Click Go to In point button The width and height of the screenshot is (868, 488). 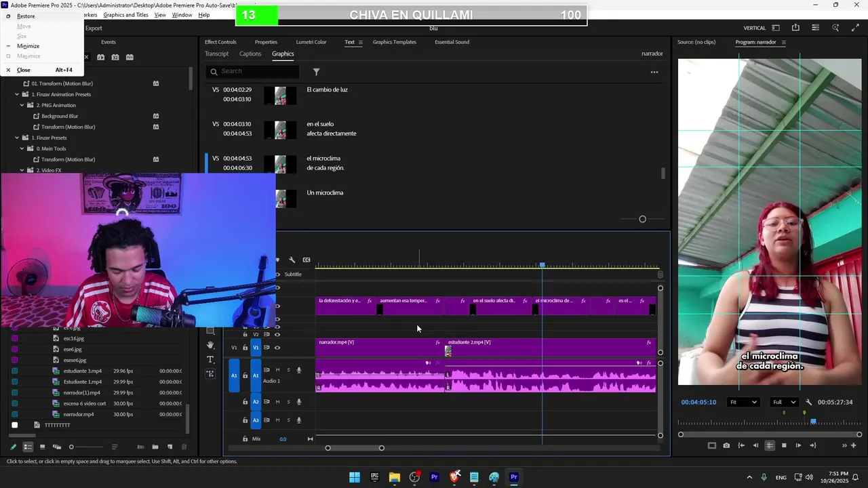[x=741, y=445]
